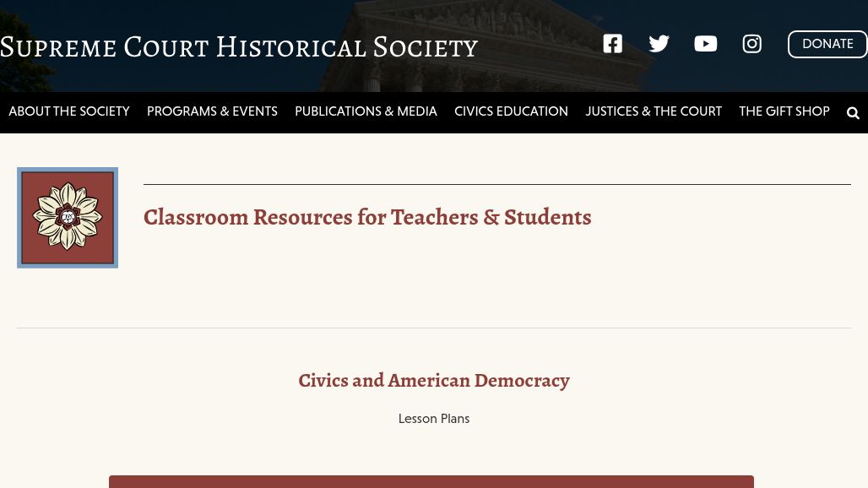
Task: Click the search icon in the navigation bar
Action: point(853,112)
